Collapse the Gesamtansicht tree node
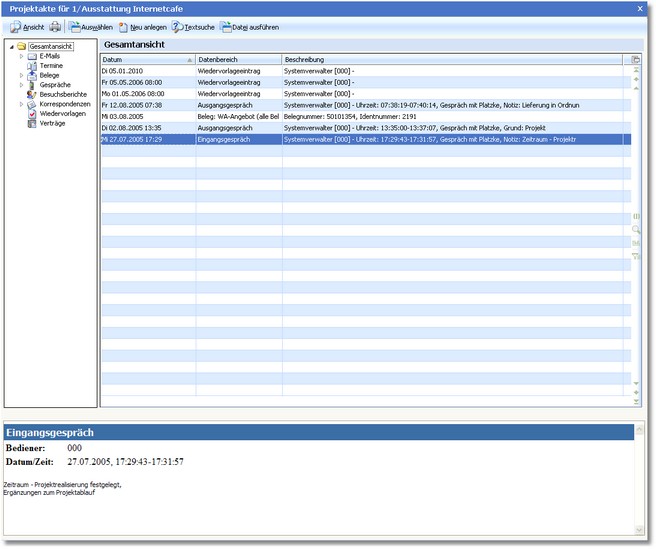This screenshot has height=549, width=656. 11,47
